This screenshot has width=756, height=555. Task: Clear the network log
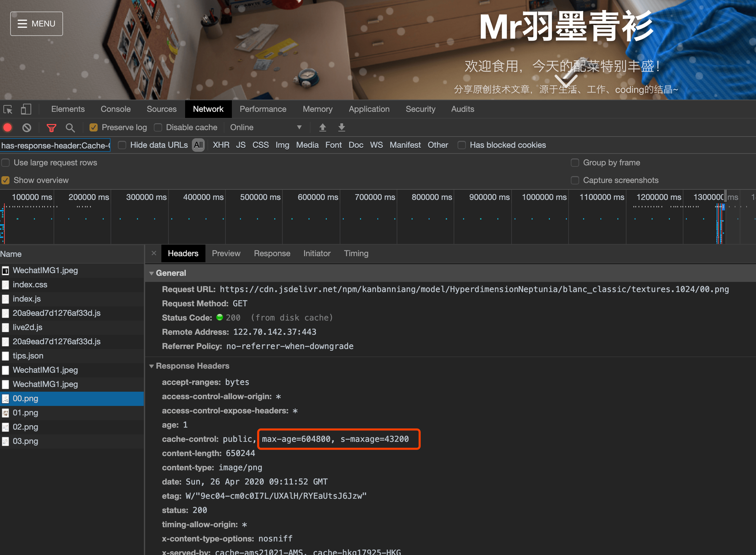tap(27, 127)
